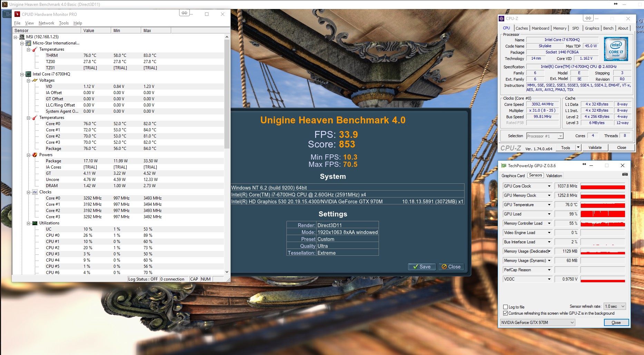Collapse the Powers tree section
644x355 pixels.
click(x=29, y=155)
